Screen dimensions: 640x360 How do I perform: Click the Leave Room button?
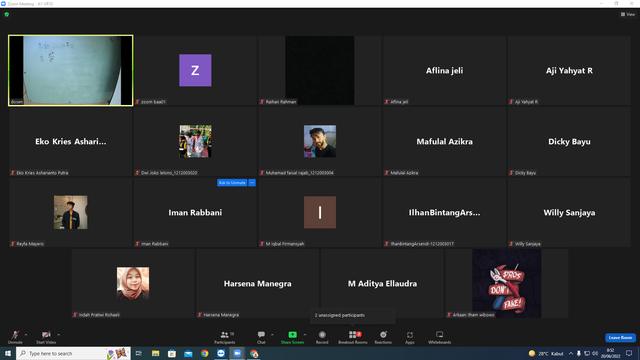pyautogui.click(x=620, y=338)
